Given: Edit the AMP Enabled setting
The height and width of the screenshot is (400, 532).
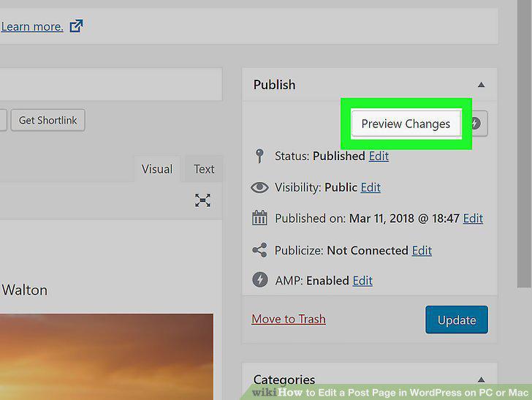Looking at the screenshot, I should tap(362, 281).
